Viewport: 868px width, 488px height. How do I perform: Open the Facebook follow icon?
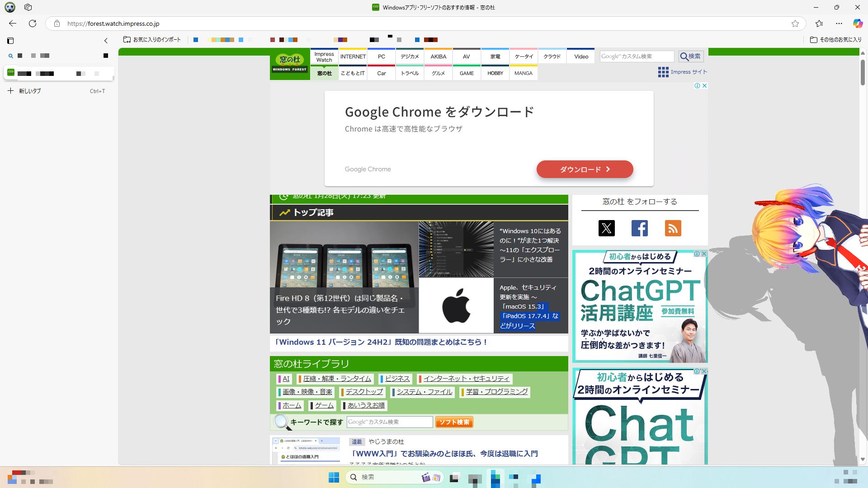pyautogui.click(x=639, y=228)
